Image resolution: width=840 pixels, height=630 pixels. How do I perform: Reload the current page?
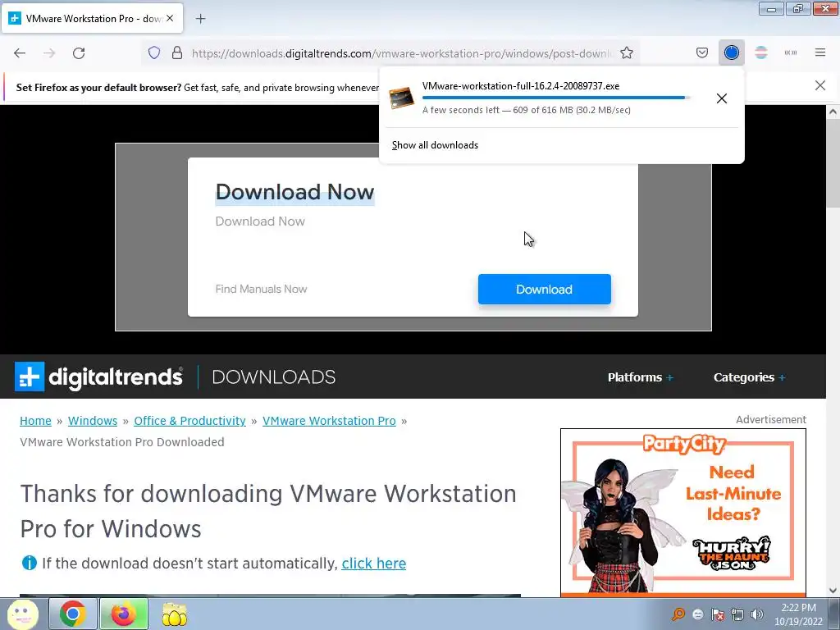pos(79,53)
